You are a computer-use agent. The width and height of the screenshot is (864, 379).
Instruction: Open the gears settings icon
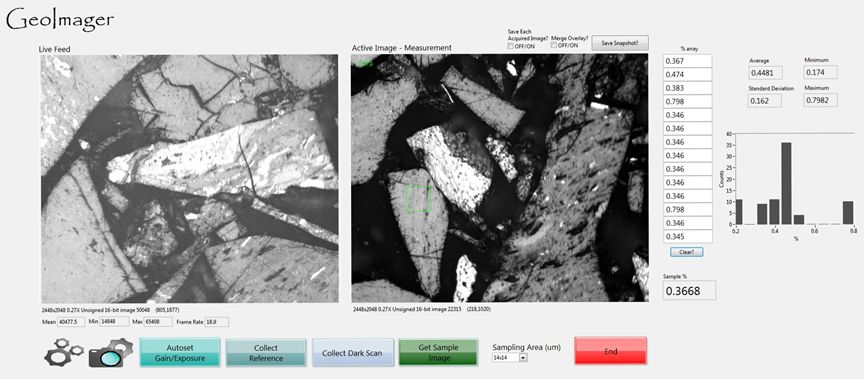(63, 352)
